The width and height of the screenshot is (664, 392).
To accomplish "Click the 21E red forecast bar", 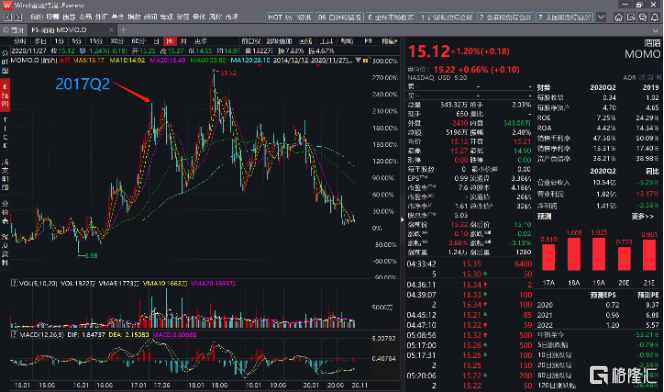I will click(x=649, y=254).
